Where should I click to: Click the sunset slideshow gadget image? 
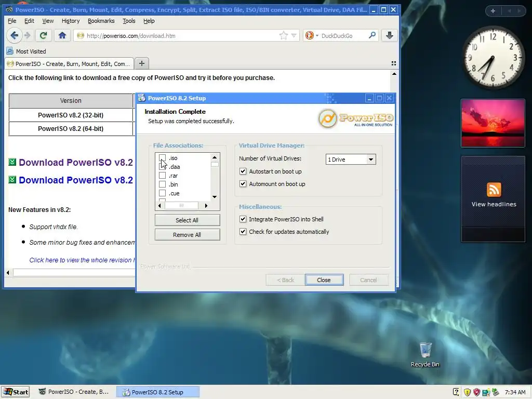(493, 123)
